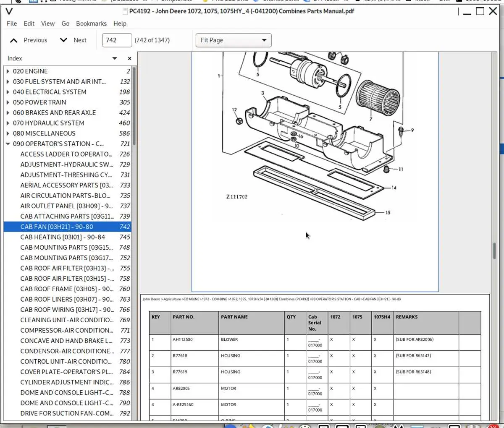Select DRIVE FOR SUCTION FAN-COM... entry
Screen dimensions: 504x428
67,413
